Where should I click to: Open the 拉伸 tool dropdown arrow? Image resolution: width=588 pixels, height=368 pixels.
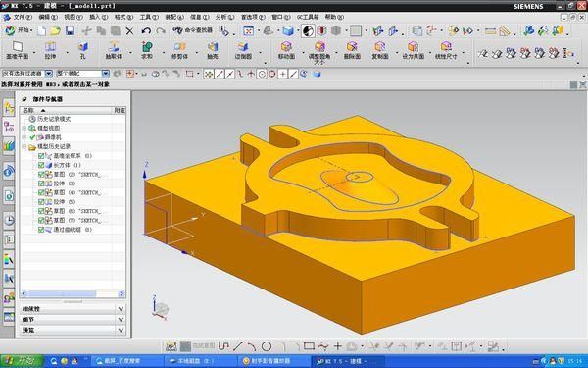click(x=67, y=52)
